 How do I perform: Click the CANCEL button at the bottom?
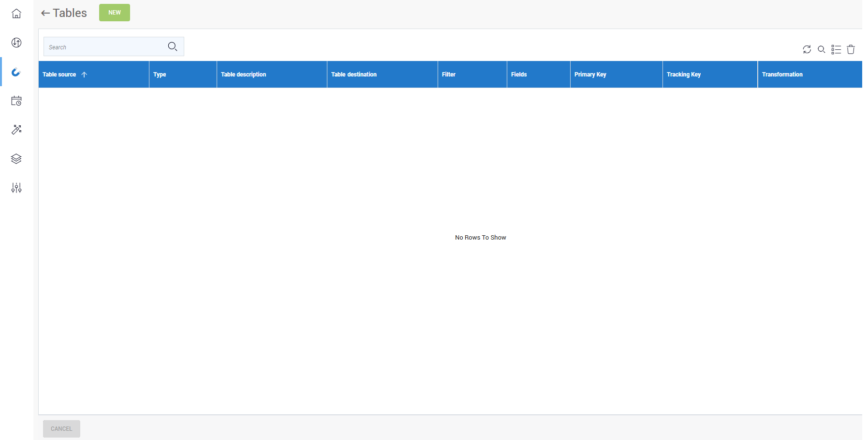(x=61, y=428)
